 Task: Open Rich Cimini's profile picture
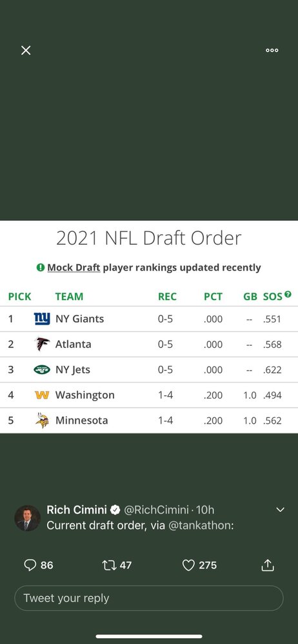28,518
